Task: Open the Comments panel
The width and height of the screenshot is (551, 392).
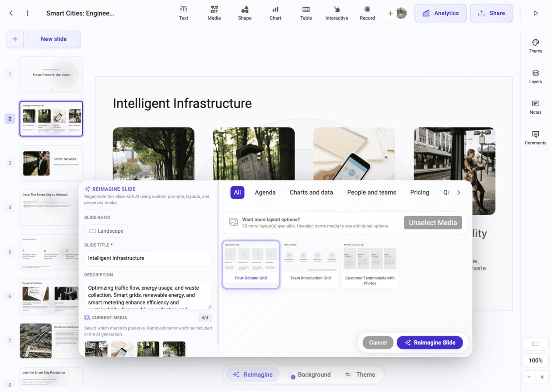Action: (x=535, y=138)
